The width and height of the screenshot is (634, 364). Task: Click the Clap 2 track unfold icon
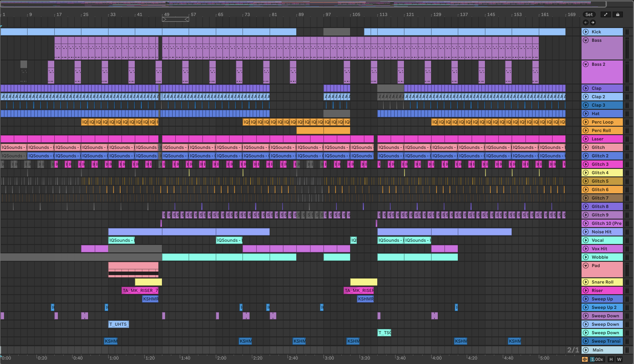586,97
